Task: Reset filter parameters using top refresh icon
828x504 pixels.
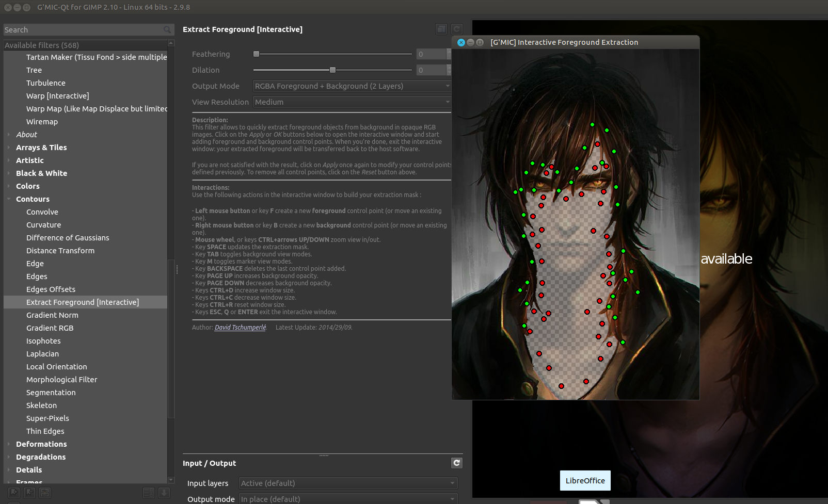Action: coord(457,29)
